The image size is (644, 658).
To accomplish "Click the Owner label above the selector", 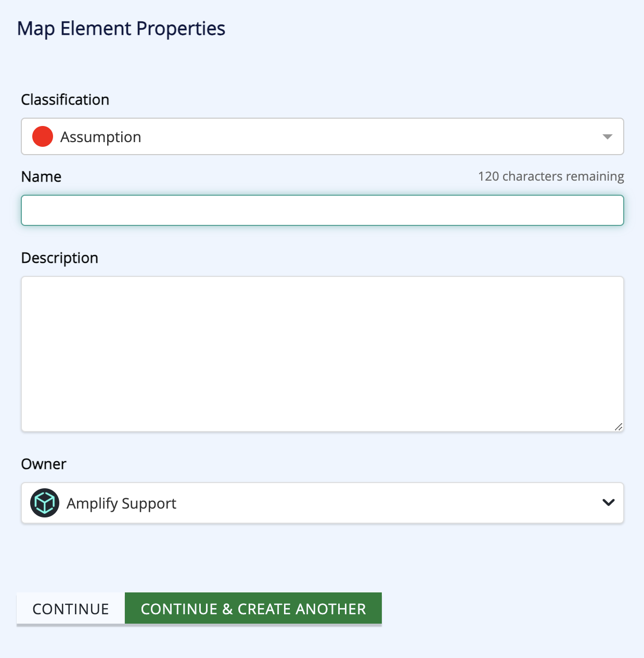I will [x=43, y=464].
